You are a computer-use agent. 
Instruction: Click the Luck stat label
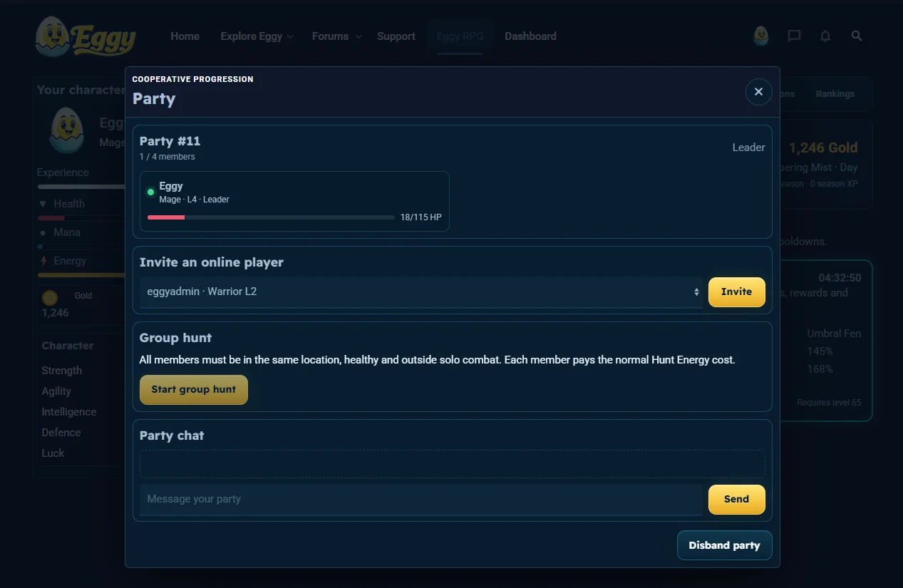click(53, 453)
